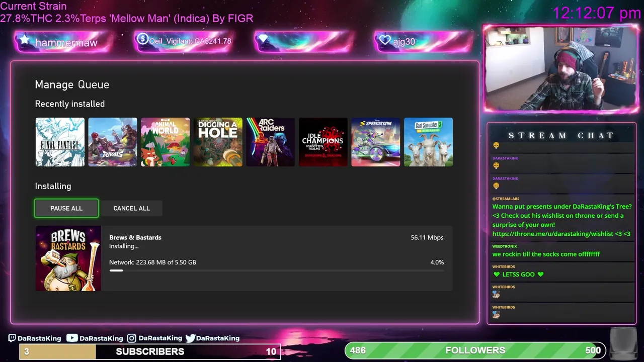
Task: Click the Twitter bird icon
Action: coord(190,338)
